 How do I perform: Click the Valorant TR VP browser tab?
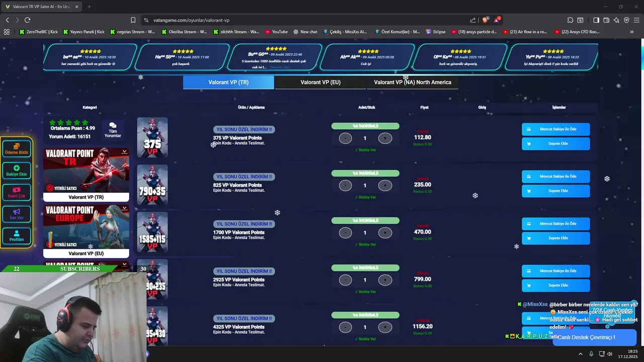[x=41, y=7]
